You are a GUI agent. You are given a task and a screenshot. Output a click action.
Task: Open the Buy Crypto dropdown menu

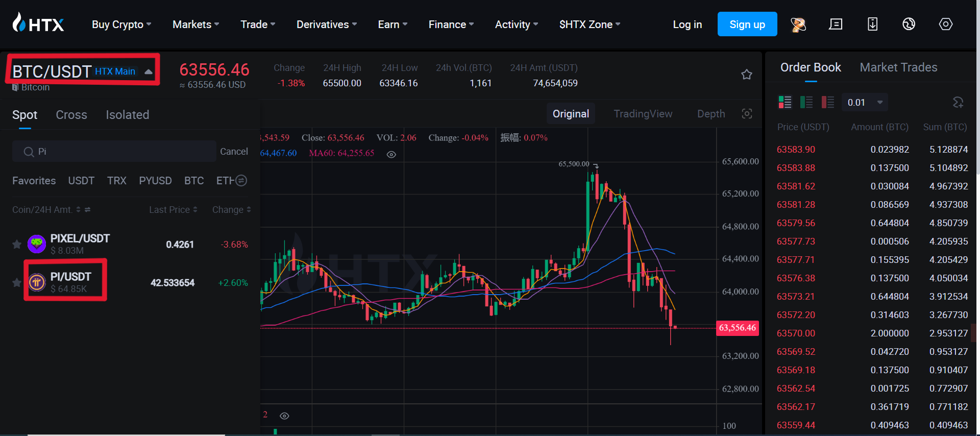(x=121, y=25)
